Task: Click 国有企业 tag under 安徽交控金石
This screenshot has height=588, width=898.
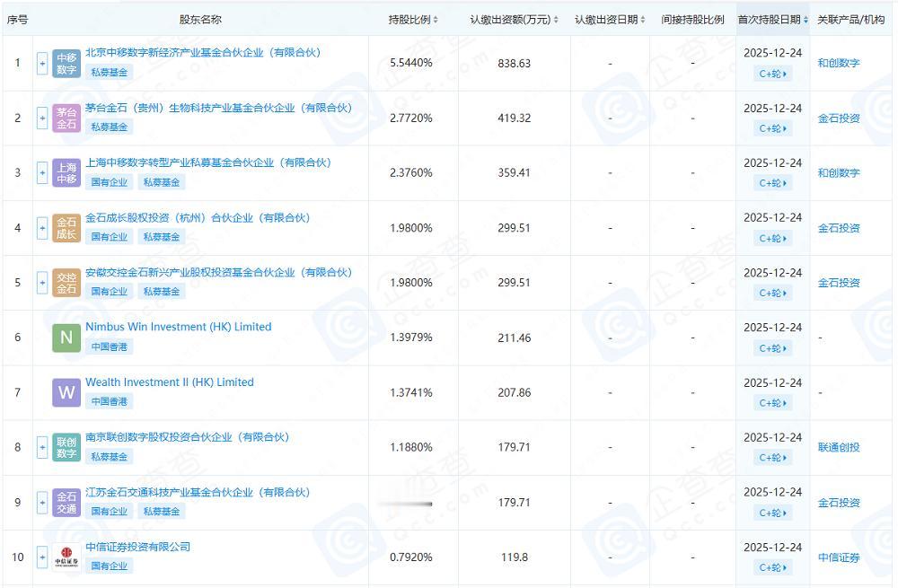Action: click(x=110, y=292)
